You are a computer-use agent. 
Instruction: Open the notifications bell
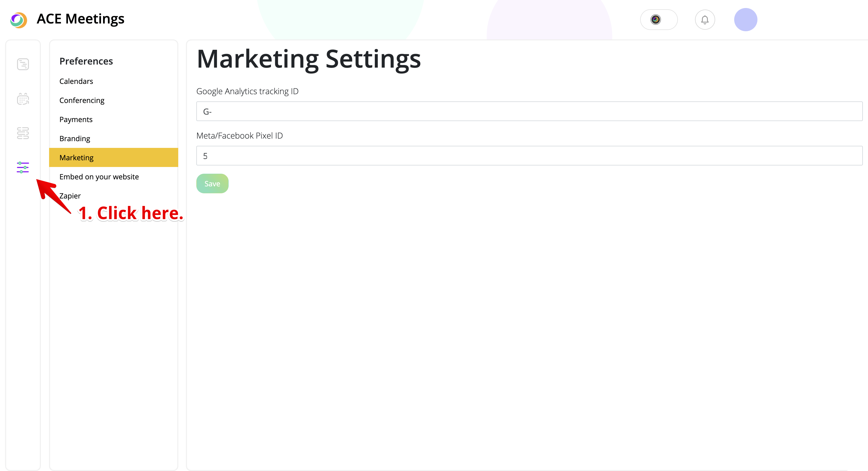[x=704, y=20]
